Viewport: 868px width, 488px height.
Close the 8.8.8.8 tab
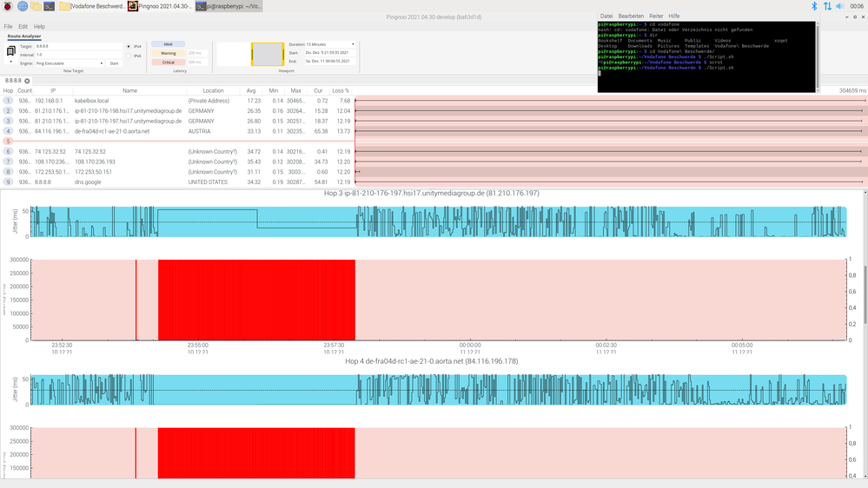coord(27,81)
